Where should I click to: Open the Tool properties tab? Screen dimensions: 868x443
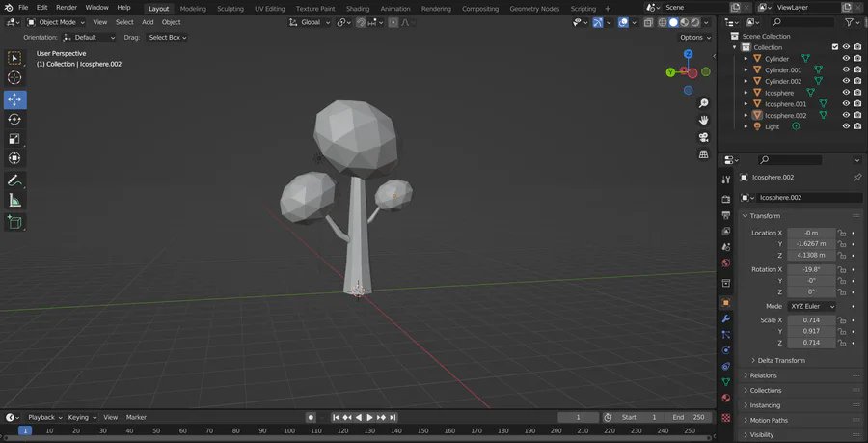726,180
